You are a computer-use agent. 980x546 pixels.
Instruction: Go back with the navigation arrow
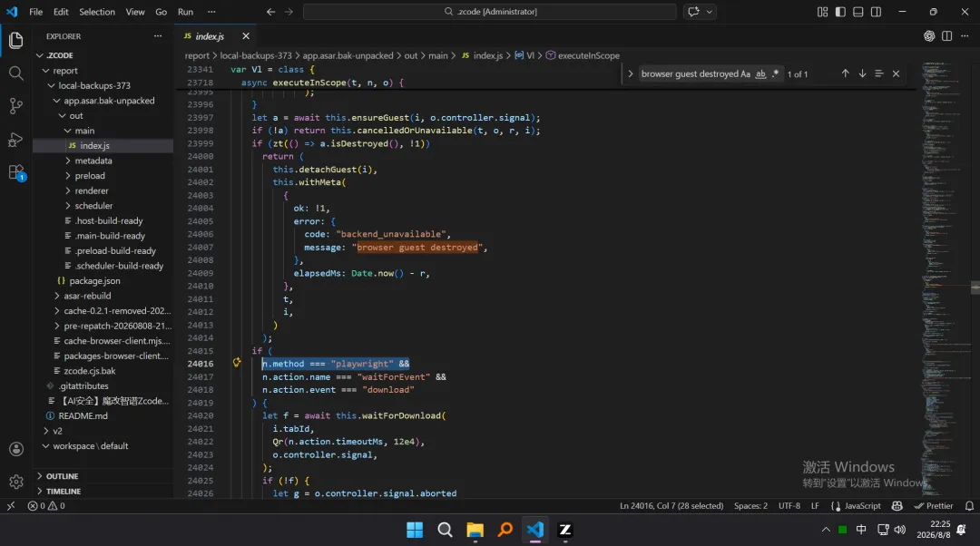(x=270, y=11)
